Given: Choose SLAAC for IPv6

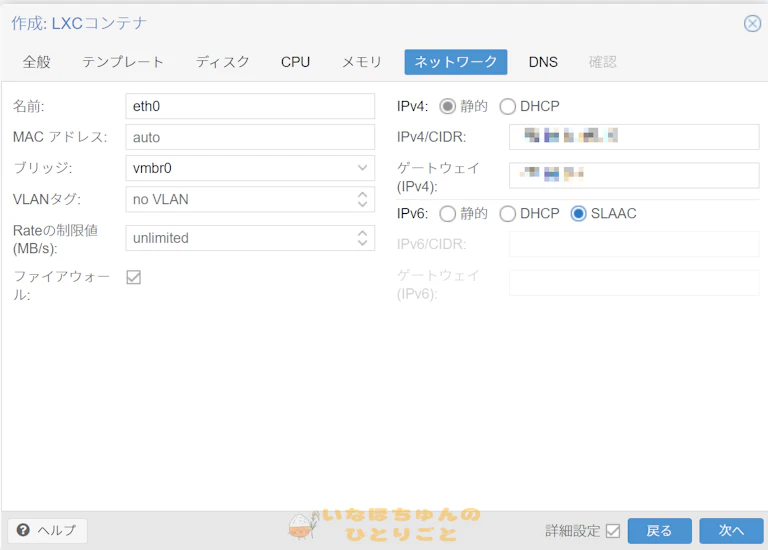Looking at the screenshot, I should click(579, 213).
